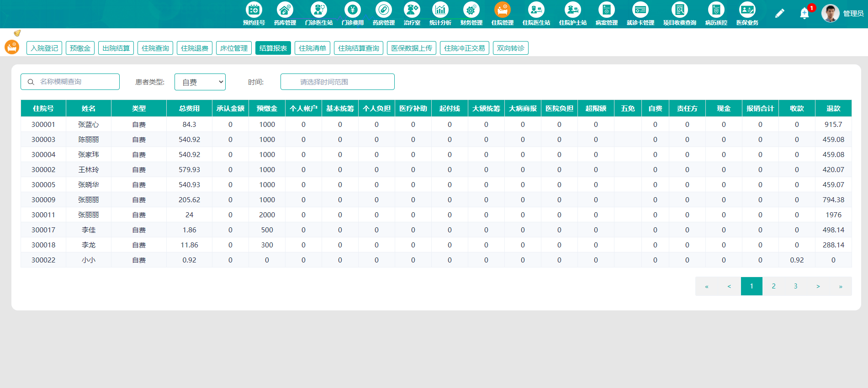Open the 管理员 user account menu

[x=842, y=13]
